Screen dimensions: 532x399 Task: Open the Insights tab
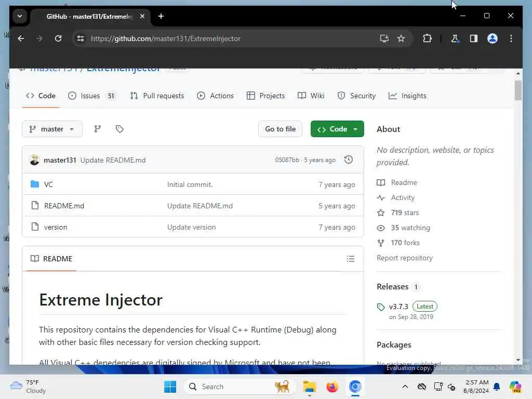pos(407,96)
